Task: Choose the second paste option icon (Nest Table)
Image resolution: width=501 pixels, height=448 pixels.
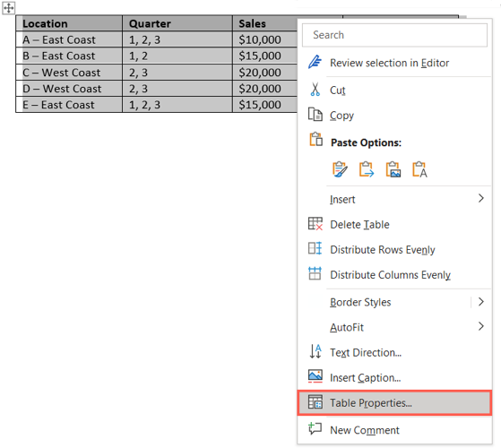Action: [x=367, y=169]
